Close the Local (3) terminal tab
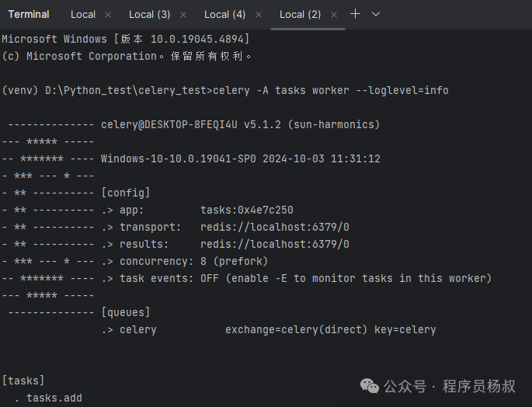 183,15
